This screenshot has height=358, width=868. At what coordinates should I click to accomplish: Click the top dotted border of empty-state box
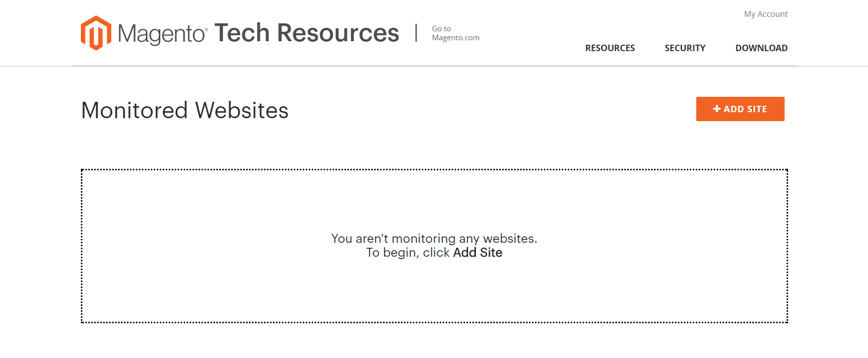tap(434, 170)
